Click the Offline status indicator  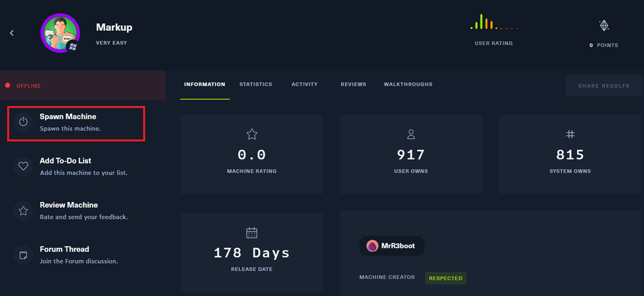coord(28,86)
